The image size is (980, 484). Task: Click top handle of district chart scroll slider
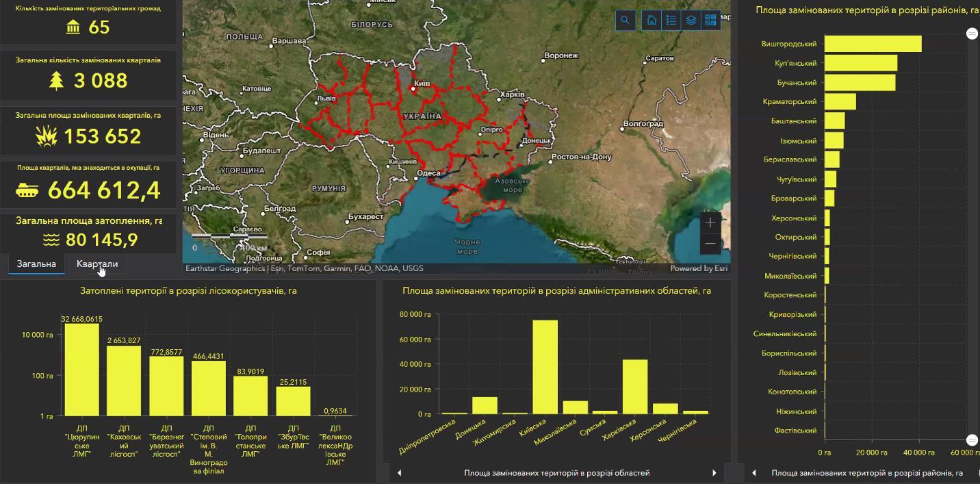click(x=972, y=34)
